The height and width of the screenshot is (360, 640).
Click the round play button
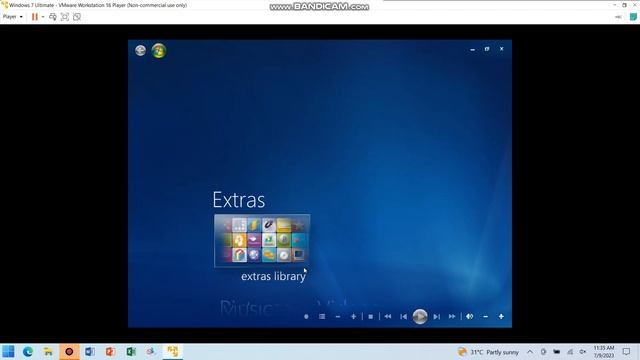[420, 316]
